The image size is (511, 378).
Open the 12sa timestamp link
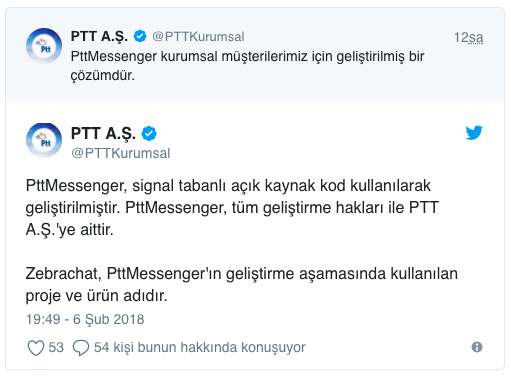pyautogui.click(x=468, y=37)
